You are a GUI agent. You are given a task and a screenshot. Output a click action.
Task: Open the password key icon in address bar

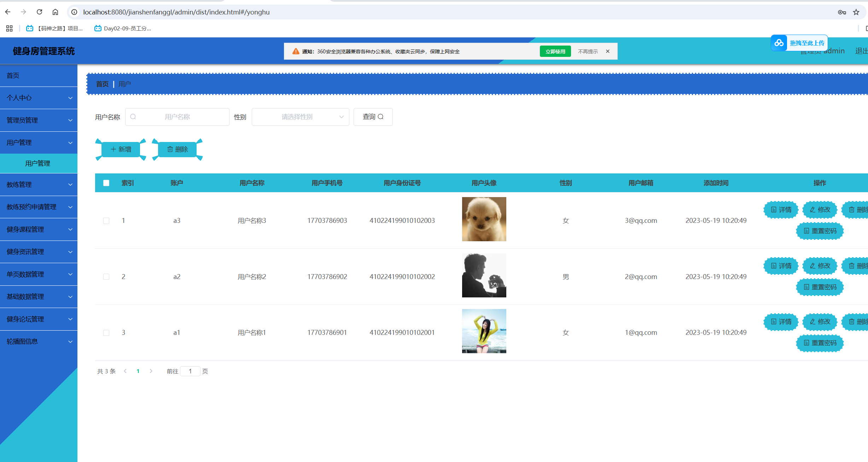tap(842, 12)
